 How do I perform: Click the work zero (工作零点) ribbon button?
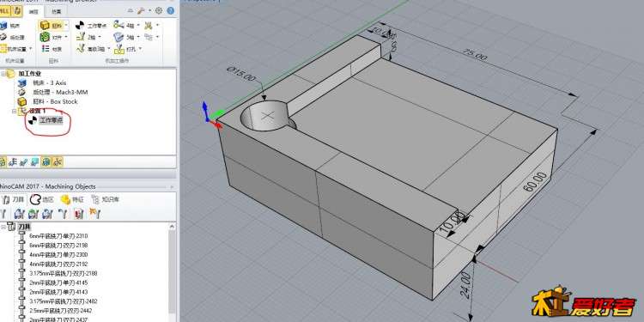tap(91, 26)
